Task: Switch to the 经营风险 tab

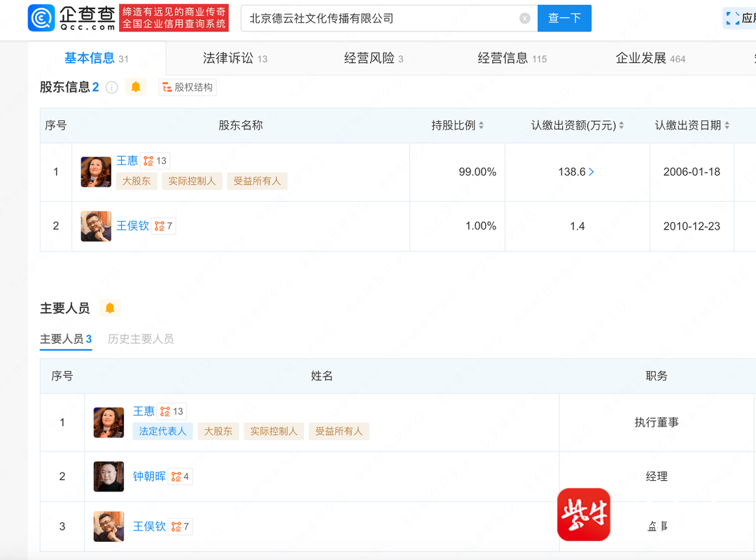Action: [373, 59]
